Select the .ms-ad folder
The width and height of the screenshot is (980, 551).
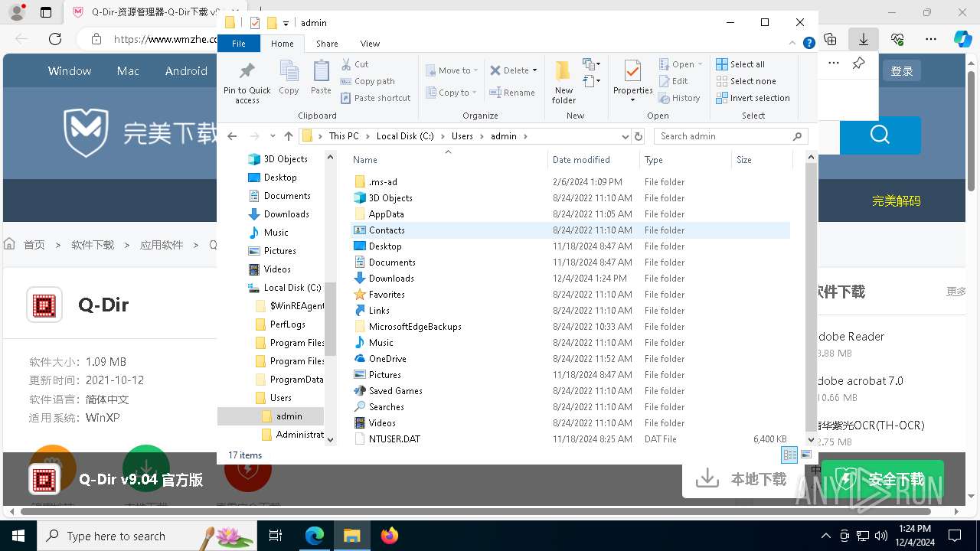tap(383, 182)
